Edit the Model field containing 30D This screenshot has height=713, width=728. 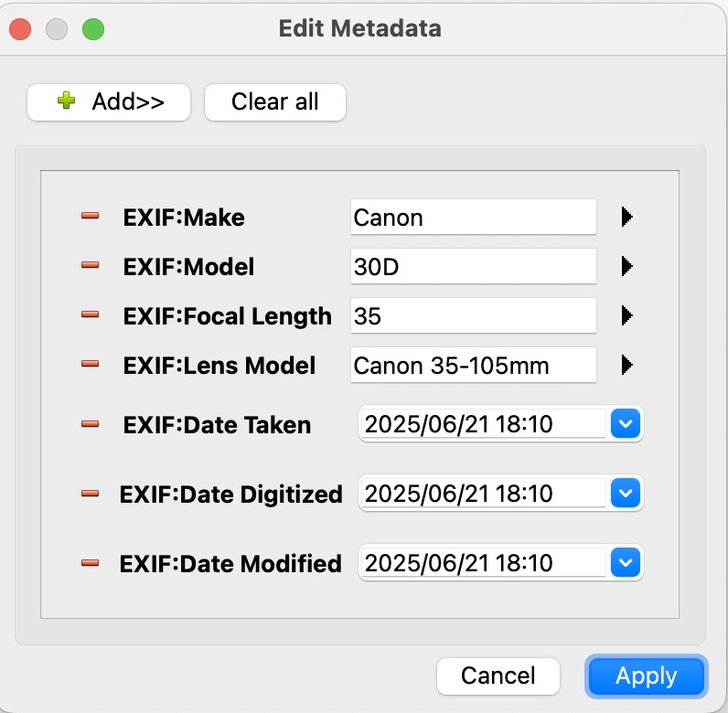coord(473,266)
